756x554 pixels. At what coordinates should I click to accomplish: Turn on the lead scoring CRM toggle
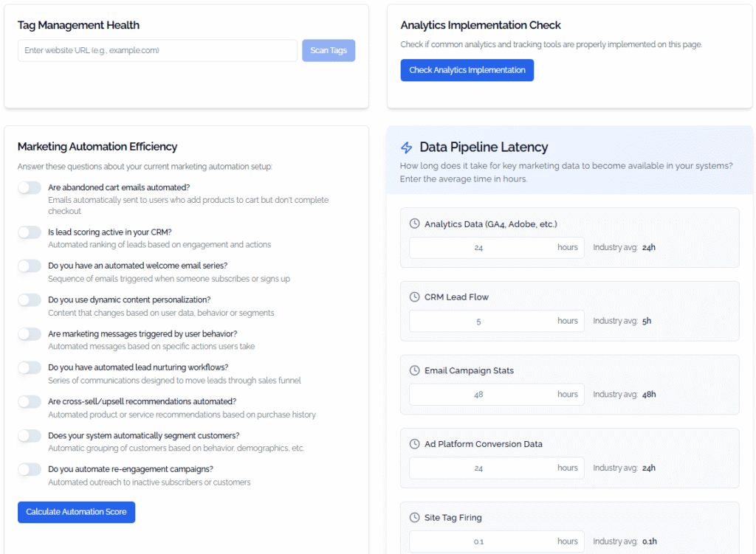pyautogui.click(x=30, y=232)
